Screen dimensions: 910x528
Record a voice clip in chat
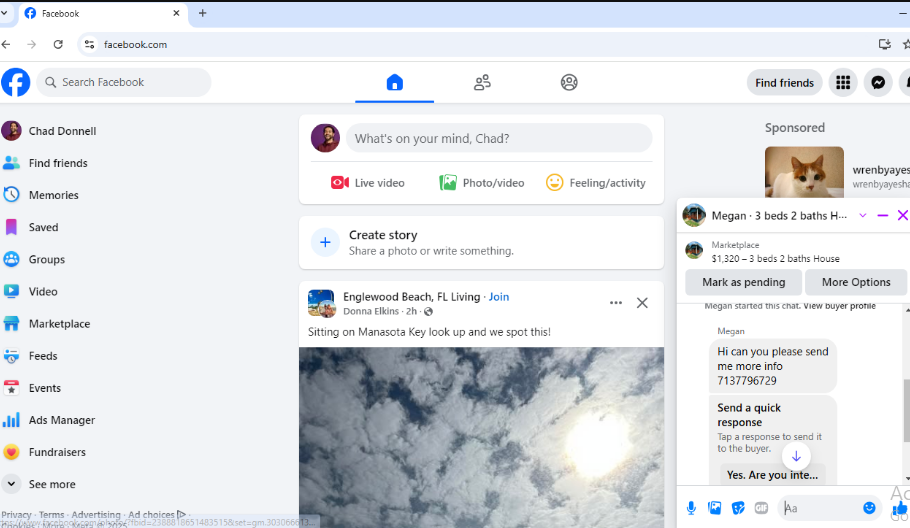(x=691, y=508)
